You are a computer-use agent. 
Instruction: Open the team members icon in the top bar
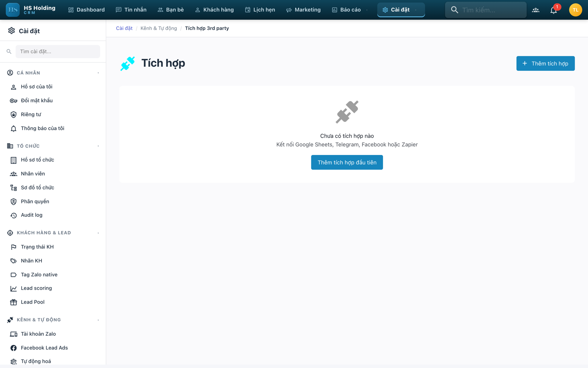coord(535,10)
